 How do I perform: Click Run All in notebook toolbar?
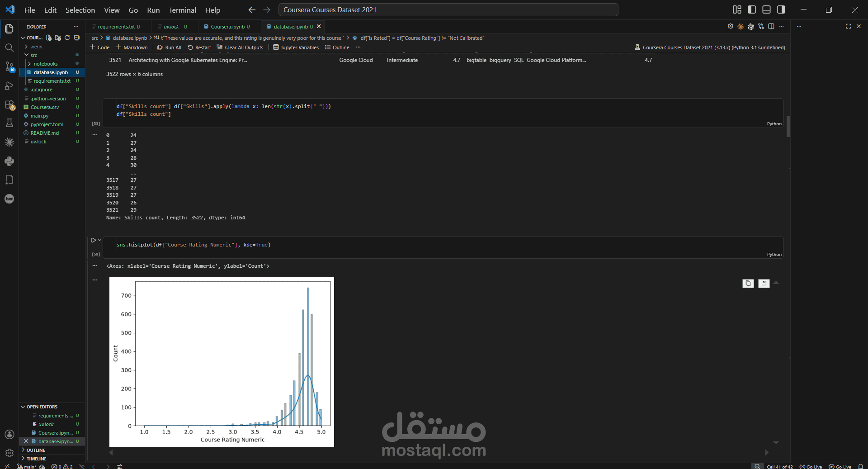click(x=169, y=47)
